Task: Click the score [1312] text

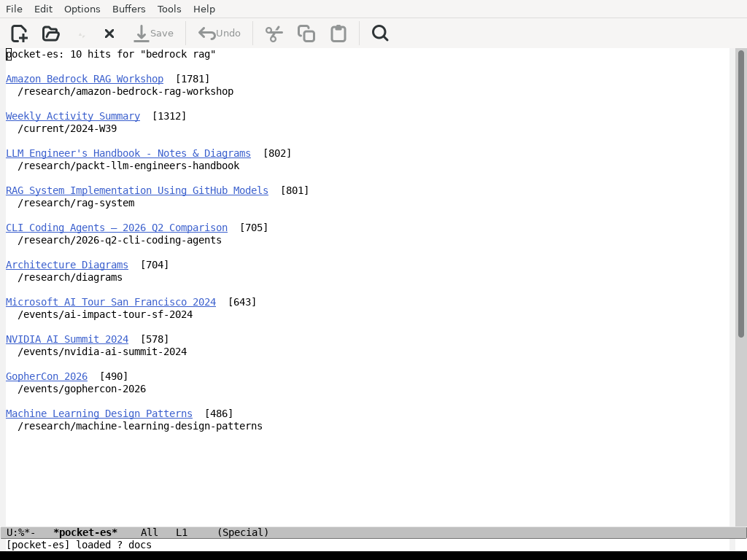Action: click(x=169, y=116)
